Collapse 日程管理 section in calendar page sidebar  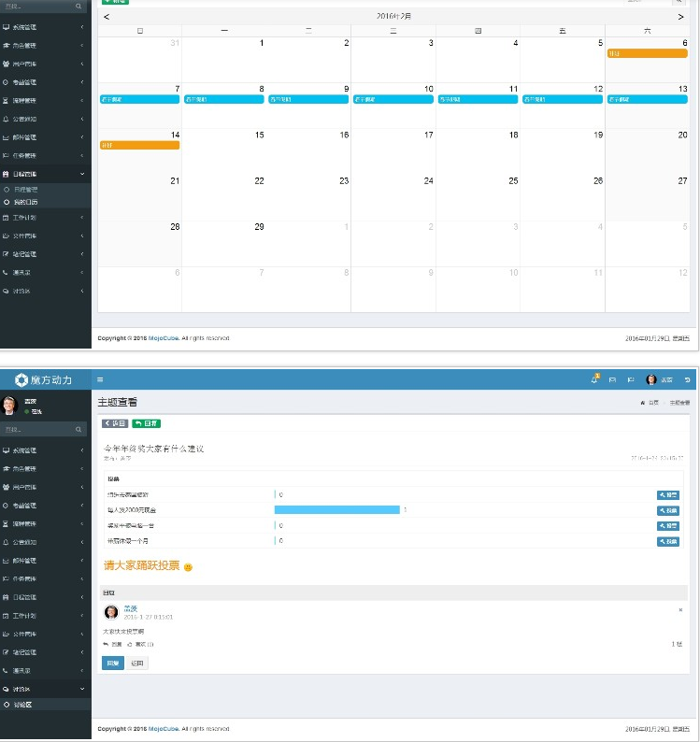47,173
